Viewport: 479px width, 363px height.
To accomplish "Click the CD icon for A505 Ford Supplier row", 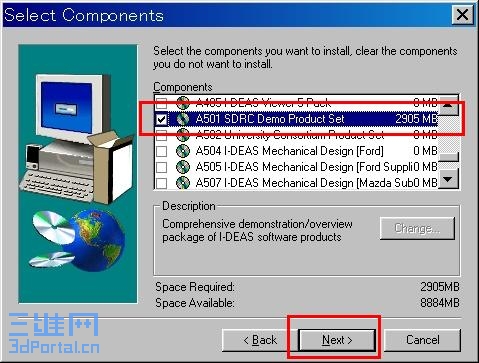I will tap(183, 167).
